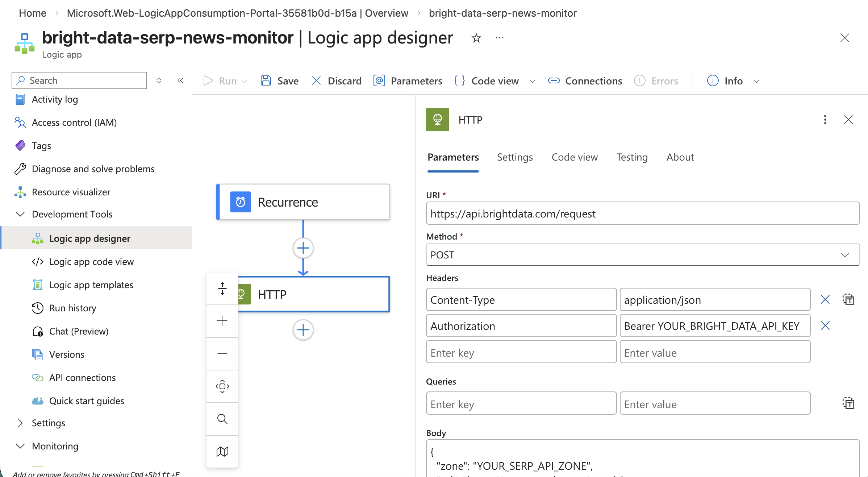Switch Headers to text mode icon

click(x=848, y=300)
